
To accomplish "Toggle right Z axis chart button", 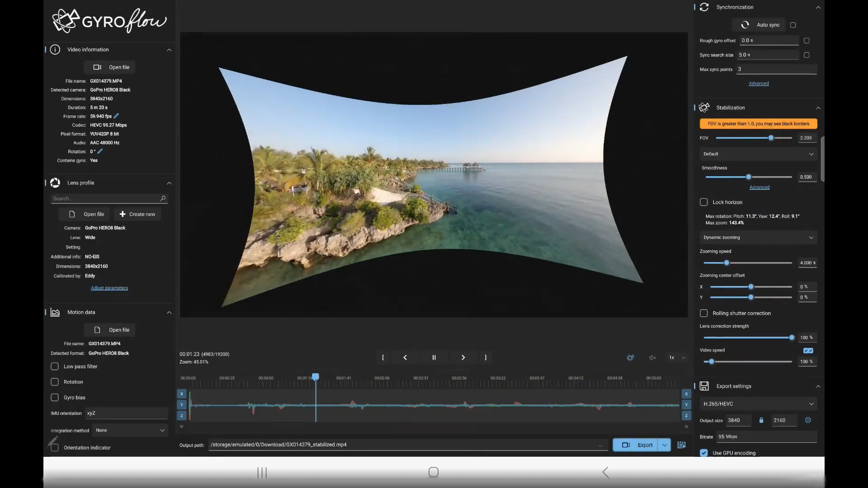I will [x=686, y=416].
